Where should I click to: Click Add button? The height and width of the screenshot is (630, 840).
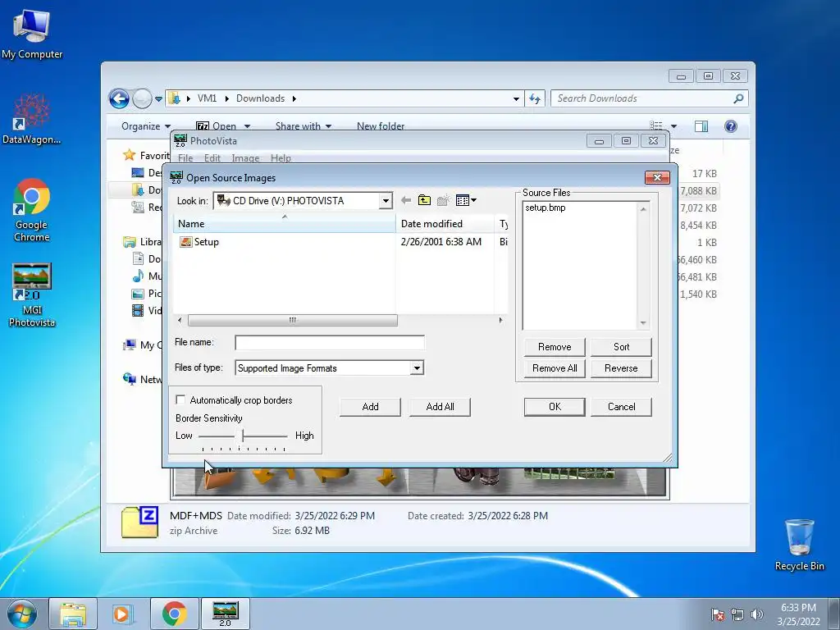pyautogui.click(x=370, y=407)
